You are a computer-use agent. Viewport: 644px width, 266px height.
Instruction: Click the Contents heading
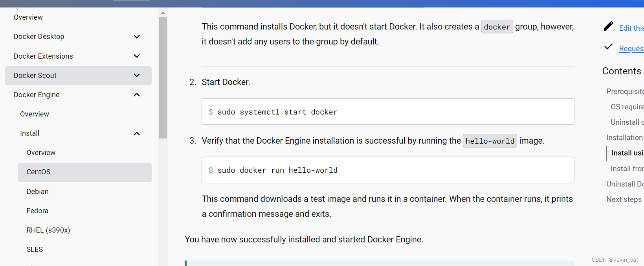tap(622, 71)
